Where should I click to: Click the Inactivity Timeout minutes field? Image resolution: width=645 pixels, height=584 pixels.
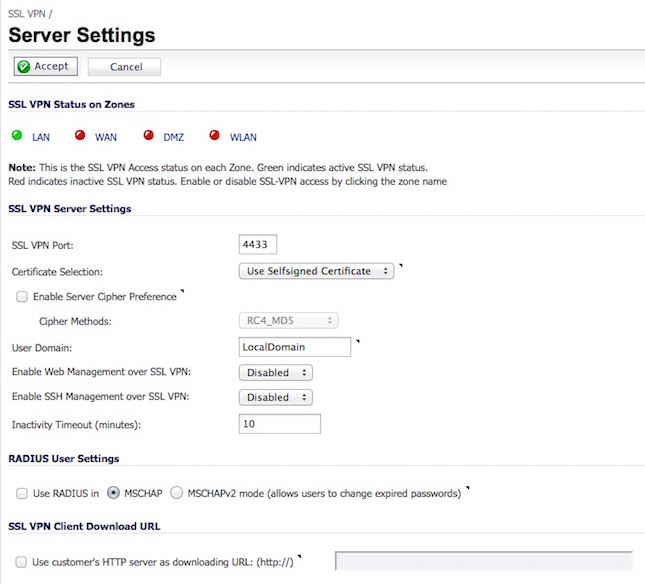click(280, 424)
